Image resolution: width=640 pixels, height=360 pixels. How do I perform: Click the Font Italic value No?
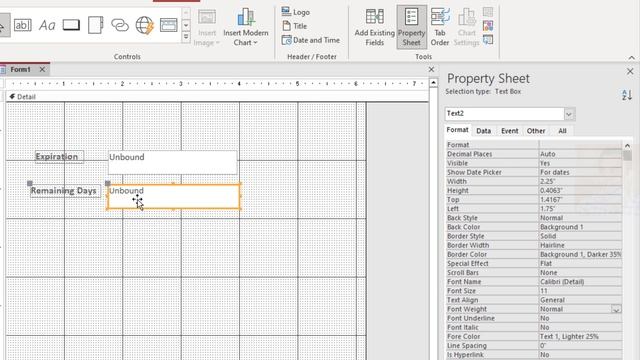click(580, 327)
